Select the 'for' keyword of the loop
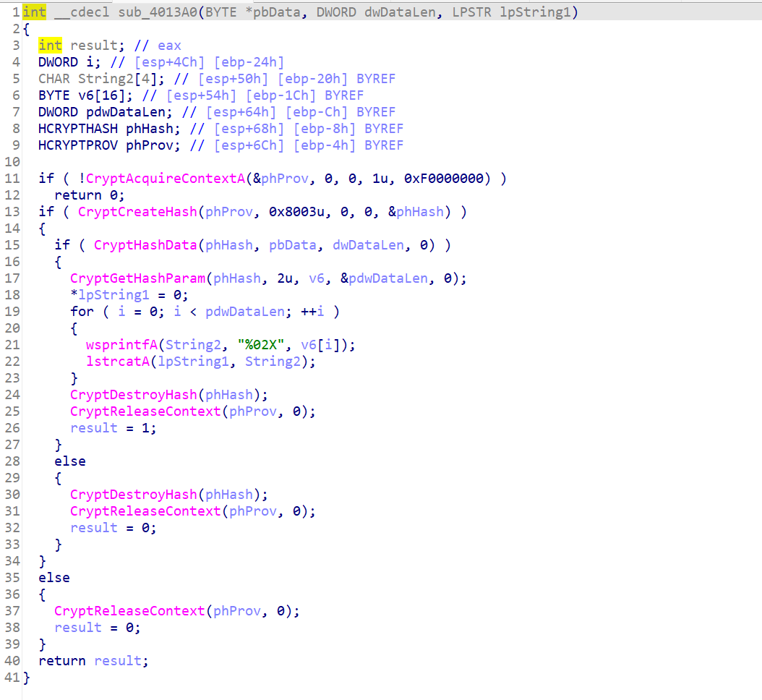 pos(82,312)
